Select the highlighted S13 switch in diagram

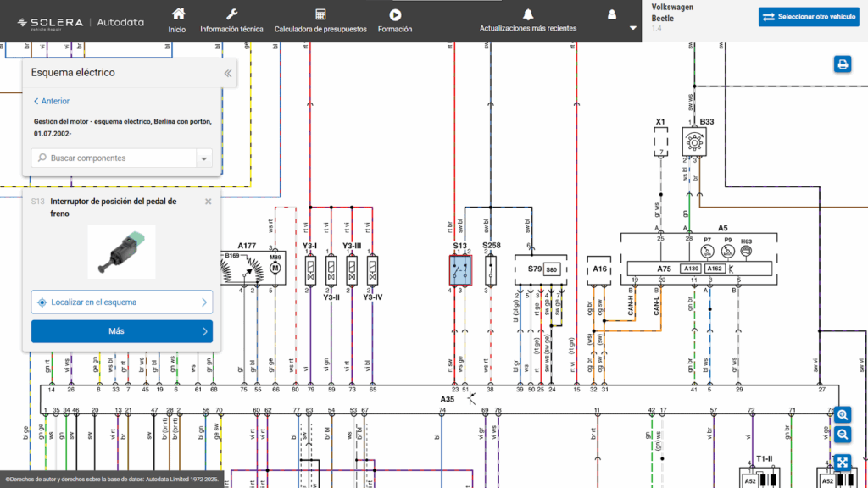[460, 269]
